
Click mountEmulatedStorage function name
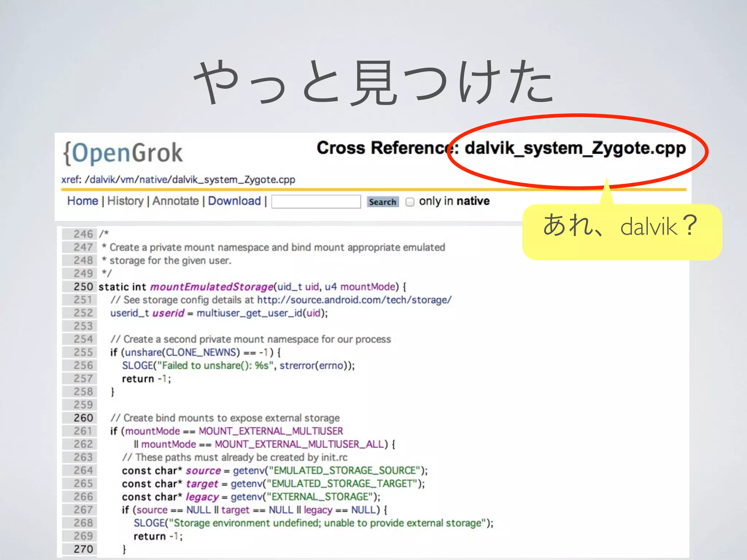pos(212,287)
